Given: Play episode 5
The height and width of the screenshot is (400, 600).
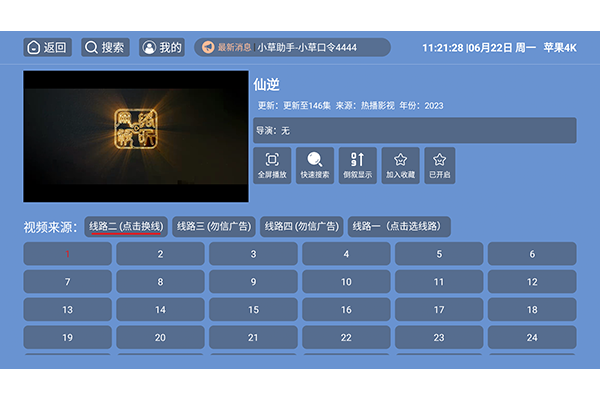Looking at the screenshot, I should coord(439,254).
